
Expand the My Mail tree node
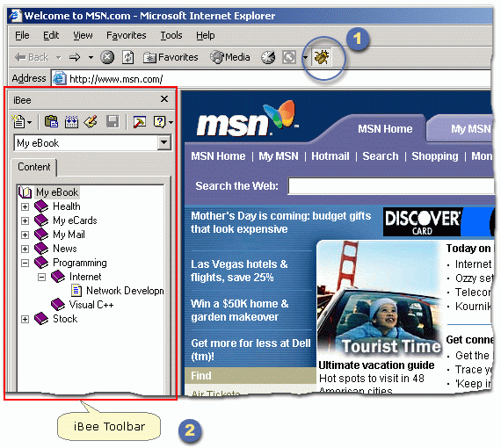(25, 235)
